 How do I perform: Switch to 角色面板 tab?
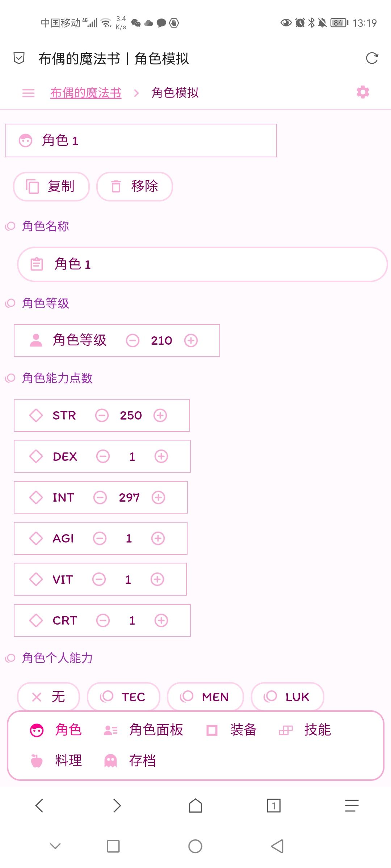pyautogui.click(x=144, y=730)
